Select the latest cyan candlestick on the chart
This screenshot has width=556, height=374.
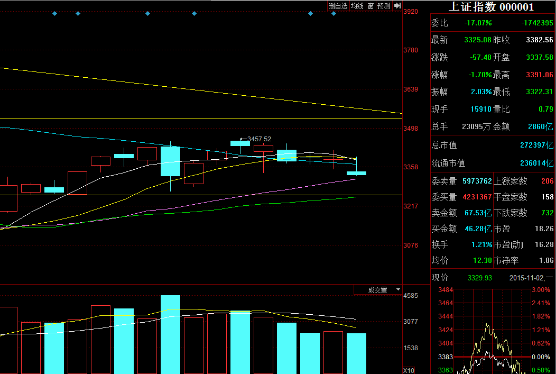tap(356, 173)
